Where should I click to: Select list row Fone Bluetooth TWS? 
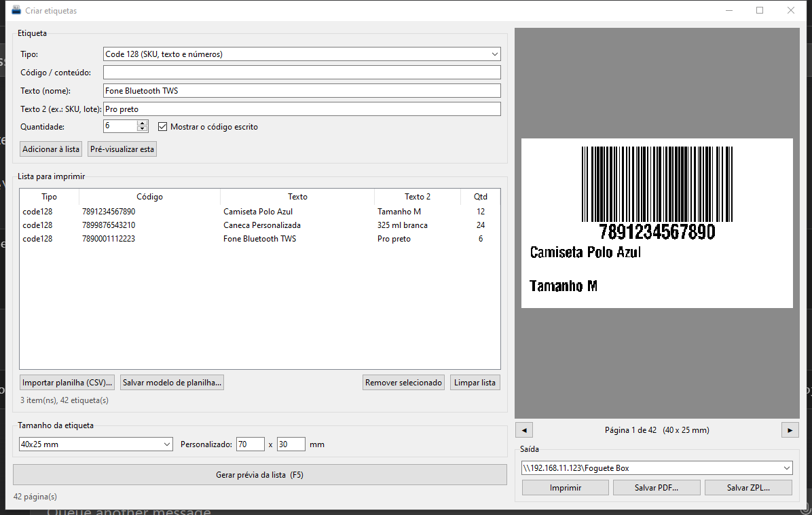(x=259, y=239)
